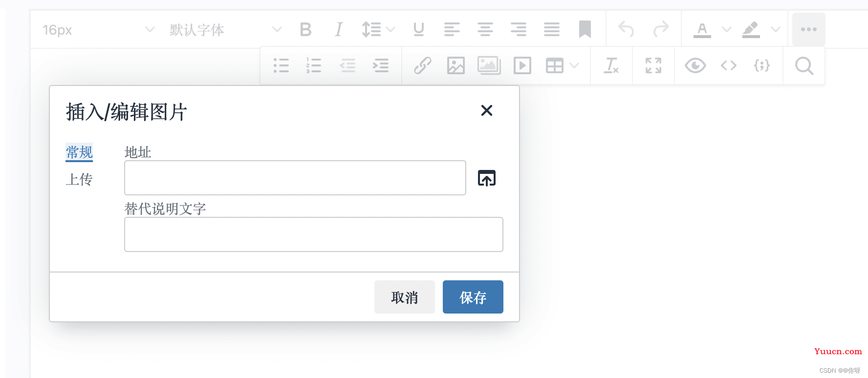Decrease the indent
The width and height of the screenshot is (868, 378).
click(x=347, y=65)
